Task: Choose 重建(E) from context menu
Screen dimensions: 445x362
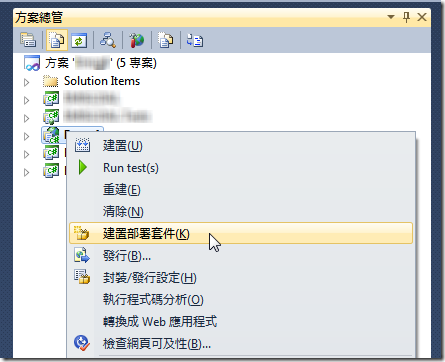Action: click(241, 190)
